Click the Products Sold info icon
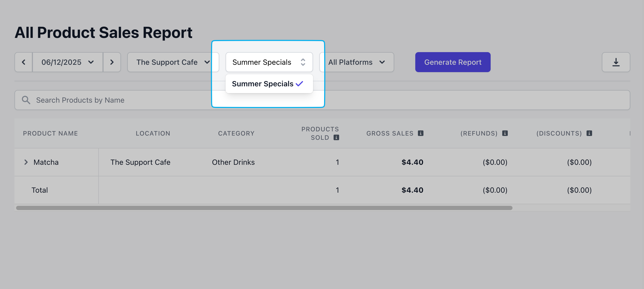Viewport: 644px width, 289px height. point(336,137)
